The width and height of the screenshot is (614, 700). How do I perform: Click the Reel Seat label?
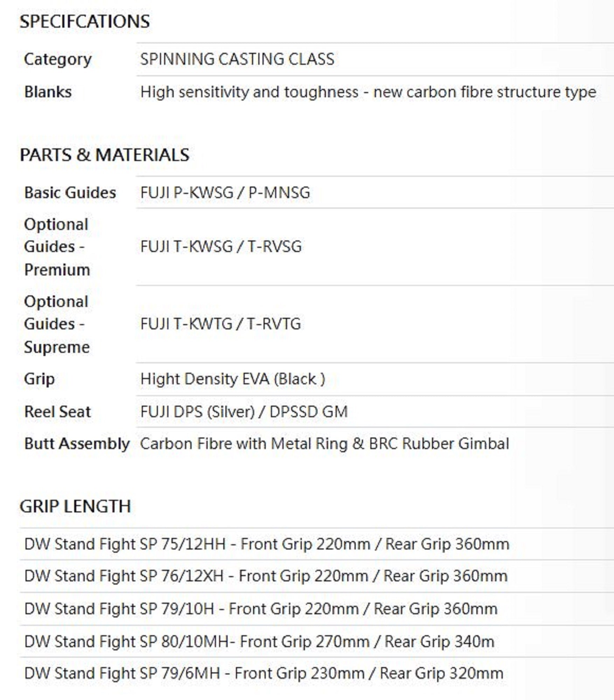[57, 412]
